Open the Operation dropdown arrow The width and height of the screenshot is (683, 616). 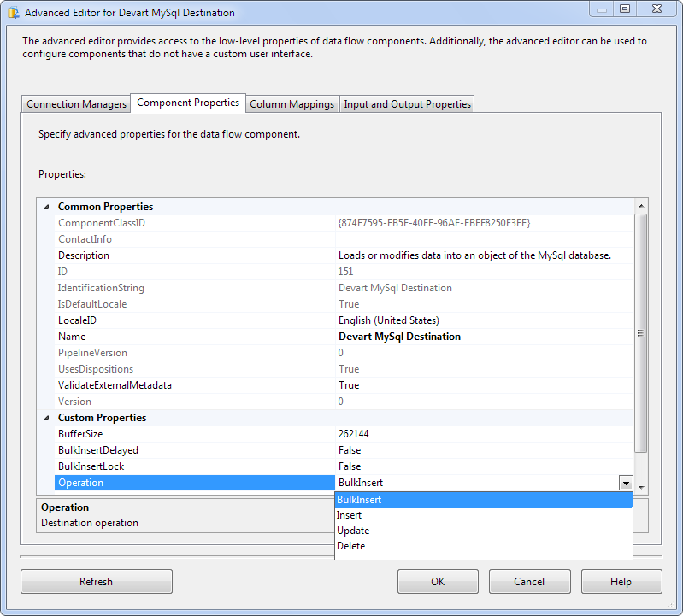coord(626,483)
